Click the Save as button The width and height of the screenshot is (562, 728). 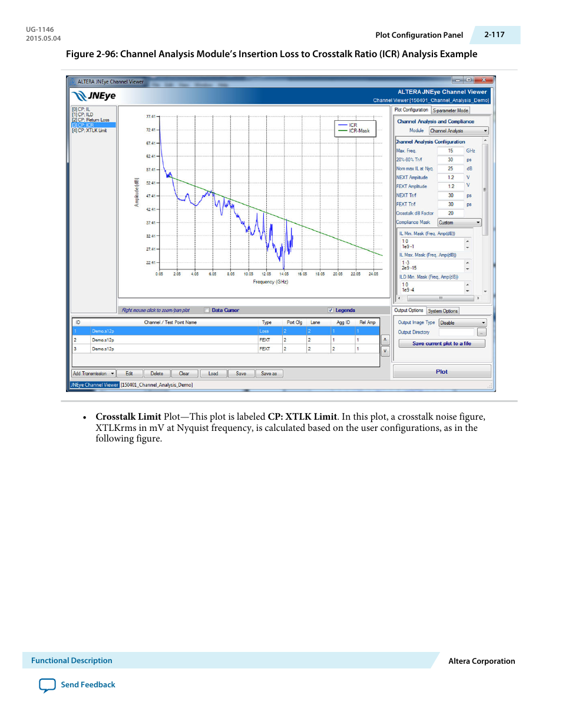(269, 373)
